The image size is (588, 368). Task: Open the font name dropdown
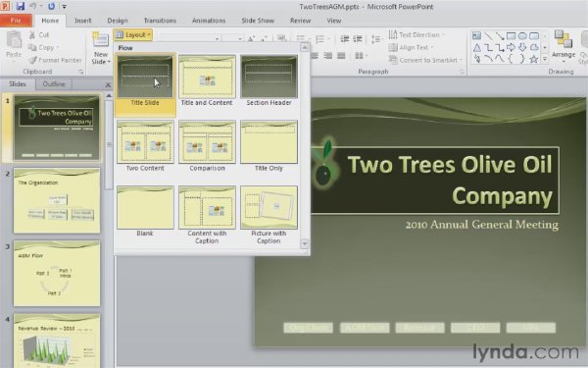(217, 38)
